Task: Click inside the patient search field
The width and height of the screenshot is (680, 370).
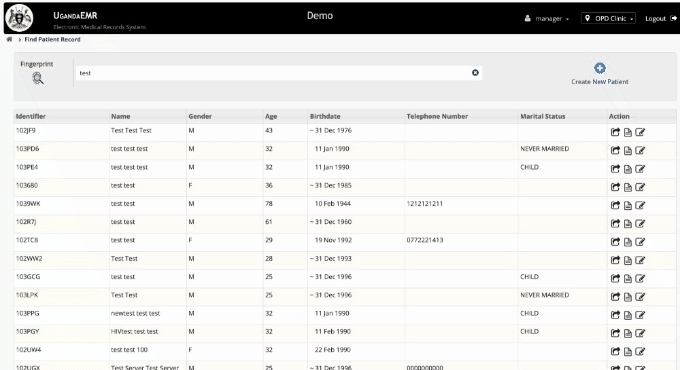Action: tap(278, 73)
